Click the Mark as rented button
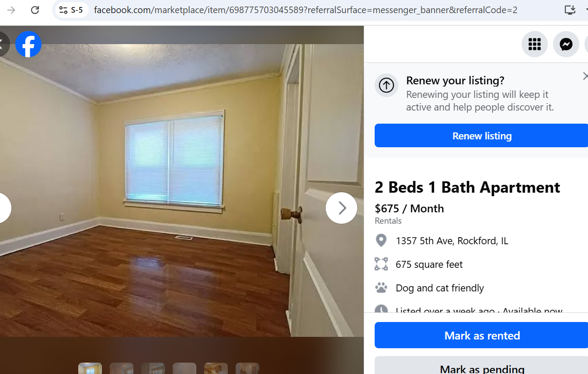 [x=481, y=335]
